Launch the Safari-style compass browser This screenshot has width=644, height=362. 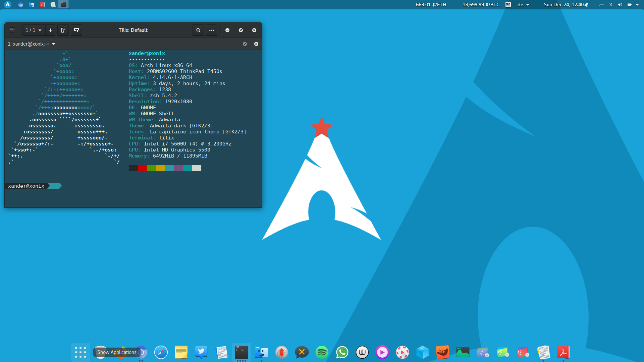tap(161, 352)
